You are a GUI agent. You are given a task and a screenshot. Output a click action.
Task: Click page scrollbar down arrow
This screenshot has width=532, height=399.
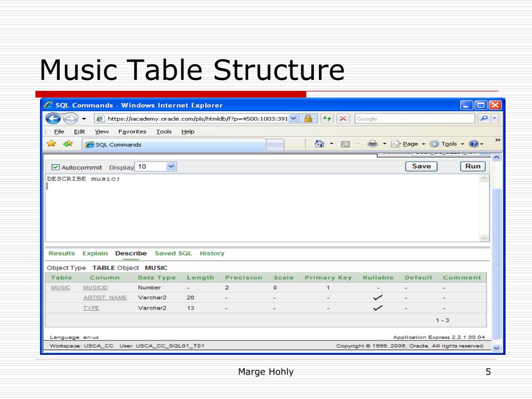[x=497, y=348]
